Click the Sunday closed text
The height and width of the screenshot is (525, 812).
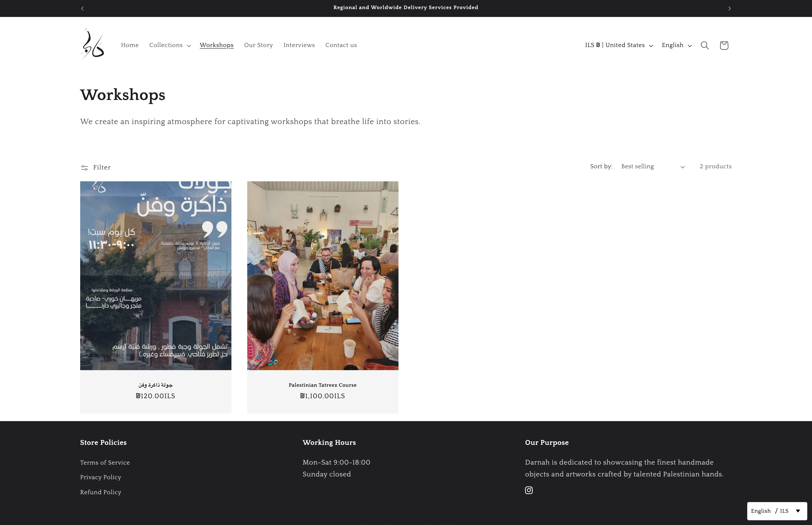coord(326,474)
